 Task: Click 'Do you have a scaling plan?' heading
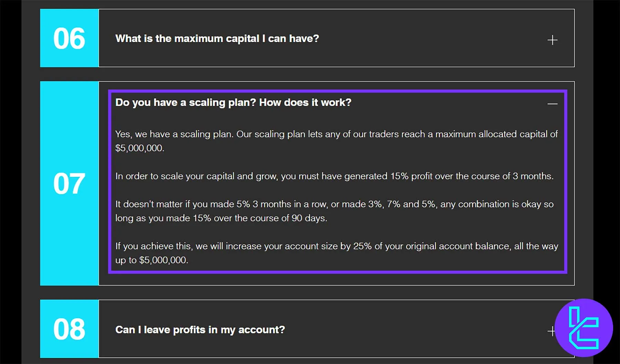click(x=233, y=102)
